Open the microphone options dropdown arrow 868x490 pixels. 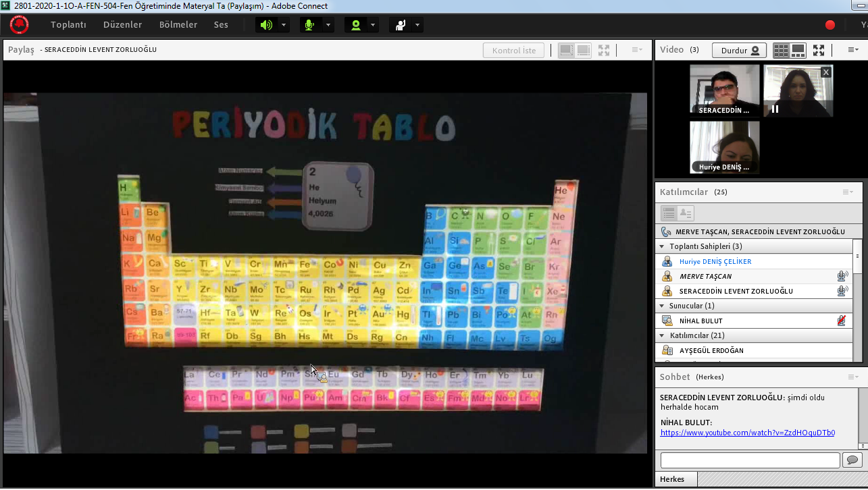click(328, 25)
